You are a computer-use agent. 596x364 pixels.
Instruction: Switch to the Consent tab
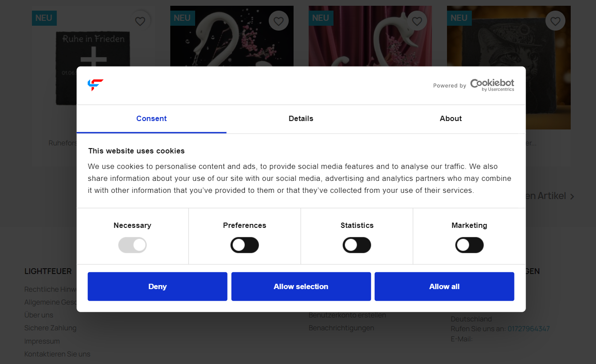152,119
